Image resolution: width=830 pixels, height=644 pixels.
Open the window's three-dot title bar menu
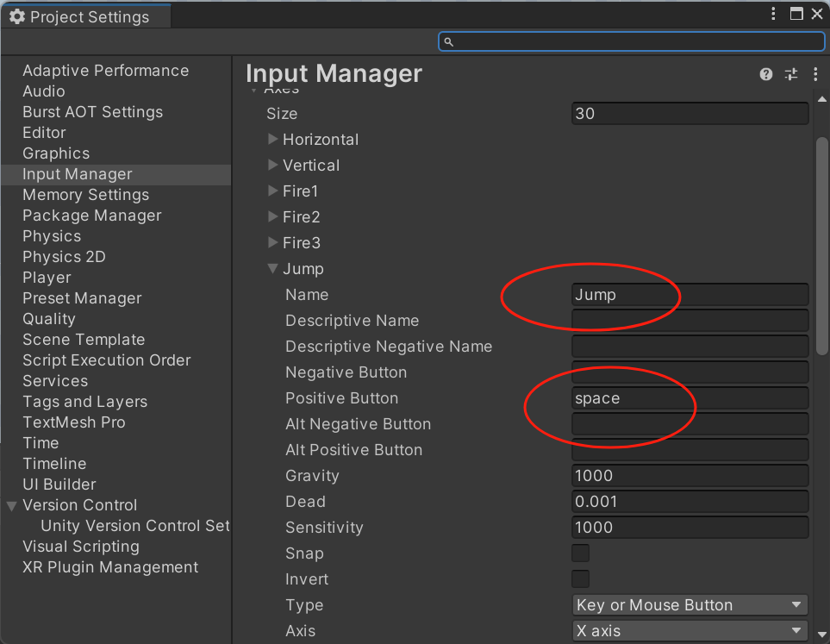(773, 14)
